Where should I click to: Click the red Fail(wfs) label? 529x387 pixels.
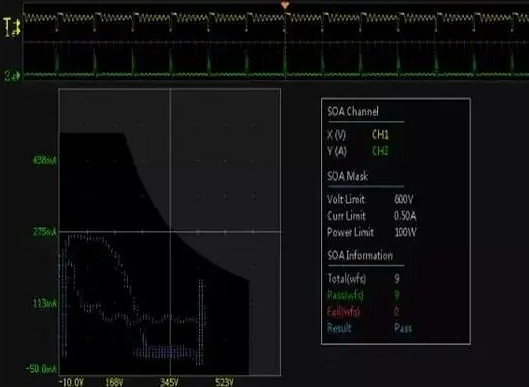(343, 311)
